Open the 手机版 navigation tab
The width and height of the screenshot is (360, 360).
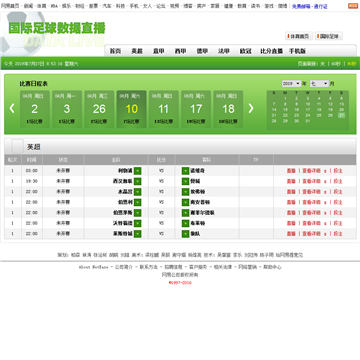tap(297, 51)
